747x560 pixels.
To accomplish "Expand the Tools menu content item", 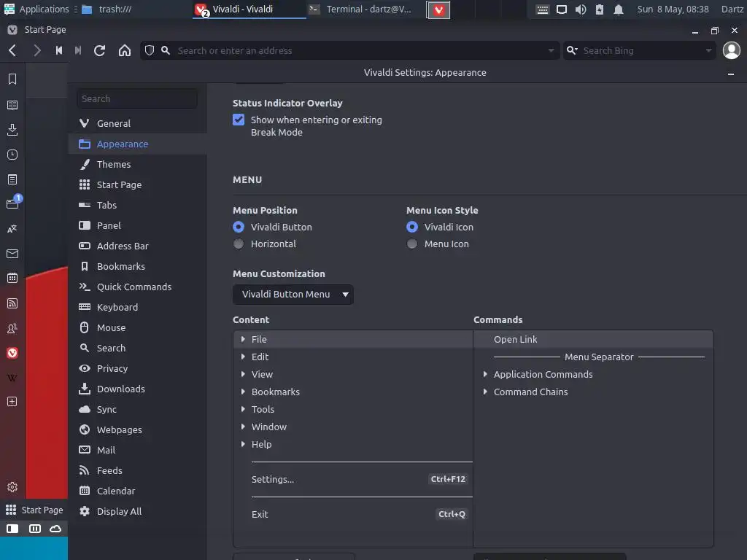I will [243, 409].
